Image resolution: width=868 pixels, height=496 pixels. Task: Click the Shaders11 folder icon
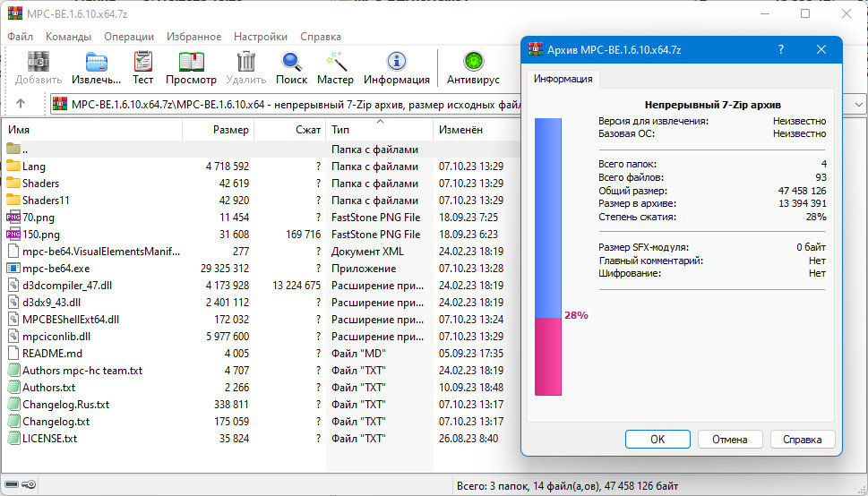(x=13, y=200)
